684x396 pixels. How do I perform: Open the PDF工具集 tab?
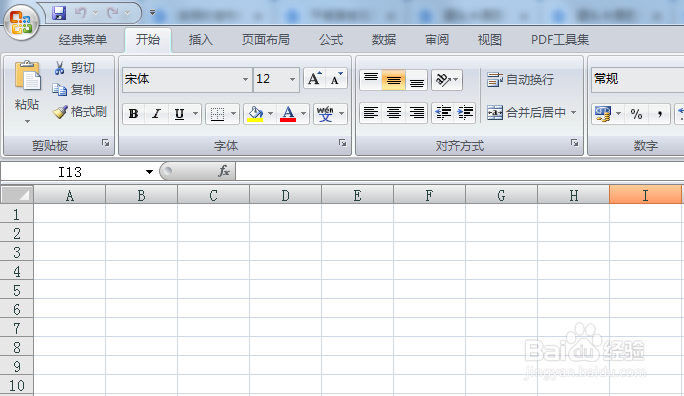560,40
